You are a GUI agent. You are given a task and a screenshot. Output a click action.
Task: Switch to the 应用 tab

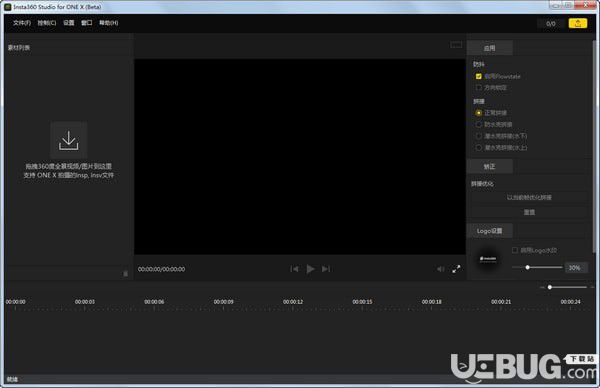coord(489,48)
